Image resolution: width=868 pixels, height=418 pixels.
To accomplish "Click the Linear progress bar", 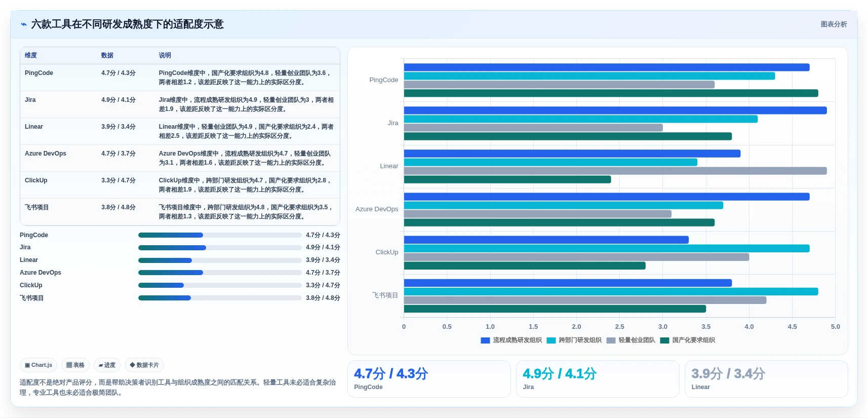I will (220, 260).
